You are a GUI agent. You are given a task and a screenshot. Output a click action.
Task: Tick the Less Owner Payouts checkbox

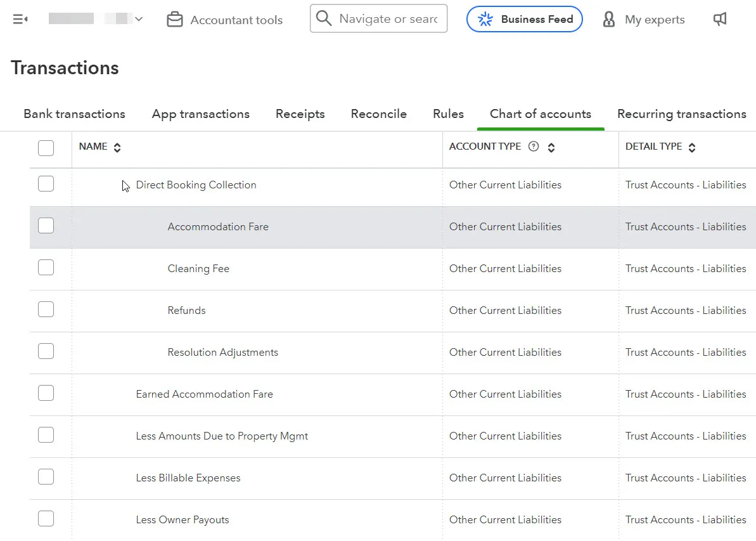(x=46, y=519)
